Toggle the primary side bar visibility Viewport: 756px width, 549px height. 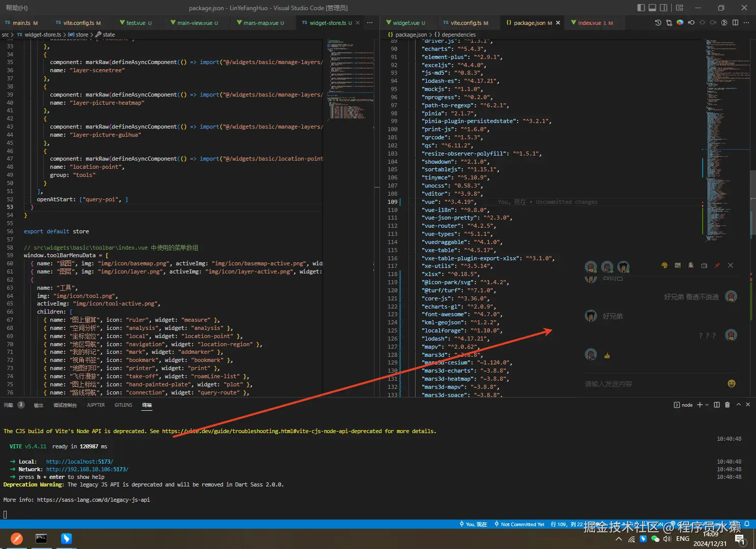[641, 8]
